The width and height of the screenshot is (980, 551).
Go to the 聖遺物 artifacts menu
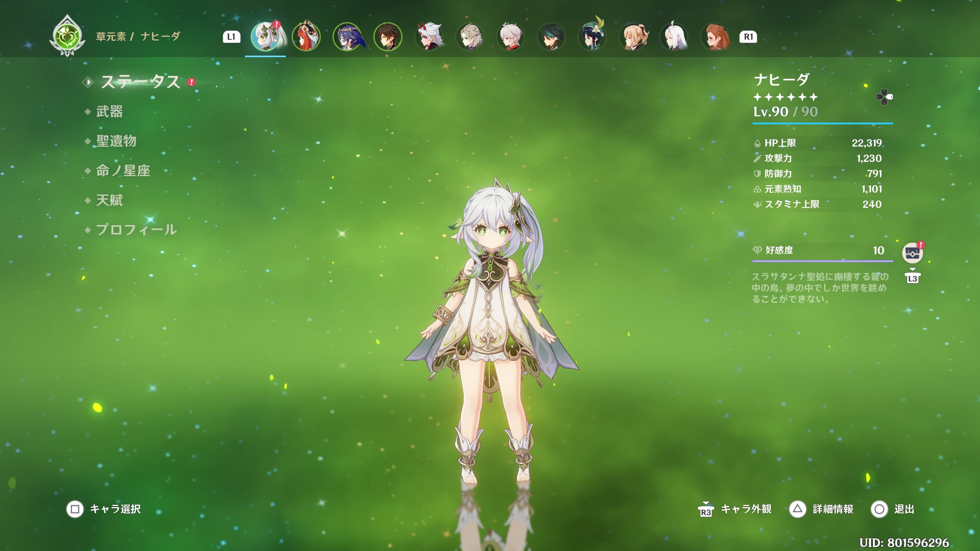(x=116, y=141)
